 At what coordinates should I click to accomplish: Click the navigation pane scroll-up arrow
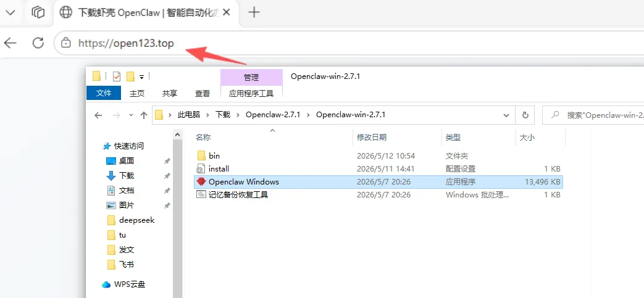pyautogui.click(x=177, y=135)
